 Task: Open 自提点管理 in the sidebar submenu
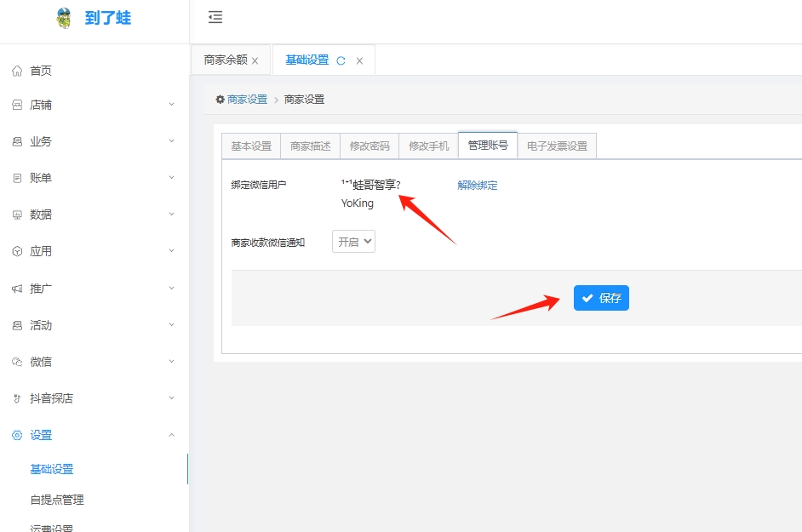pyautogui.click(x=57, y=500)
